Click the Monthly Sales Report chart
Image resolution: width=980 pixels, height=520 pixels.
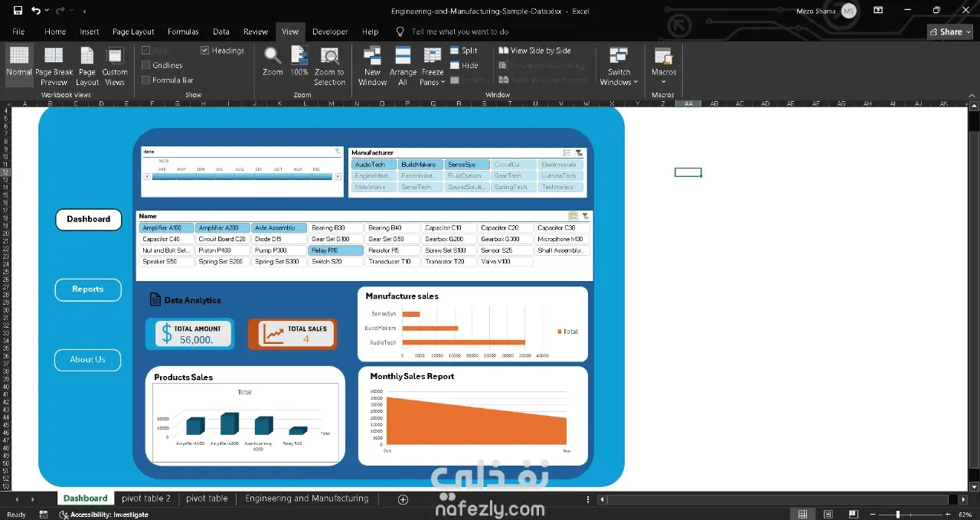(x=473, y=417)
